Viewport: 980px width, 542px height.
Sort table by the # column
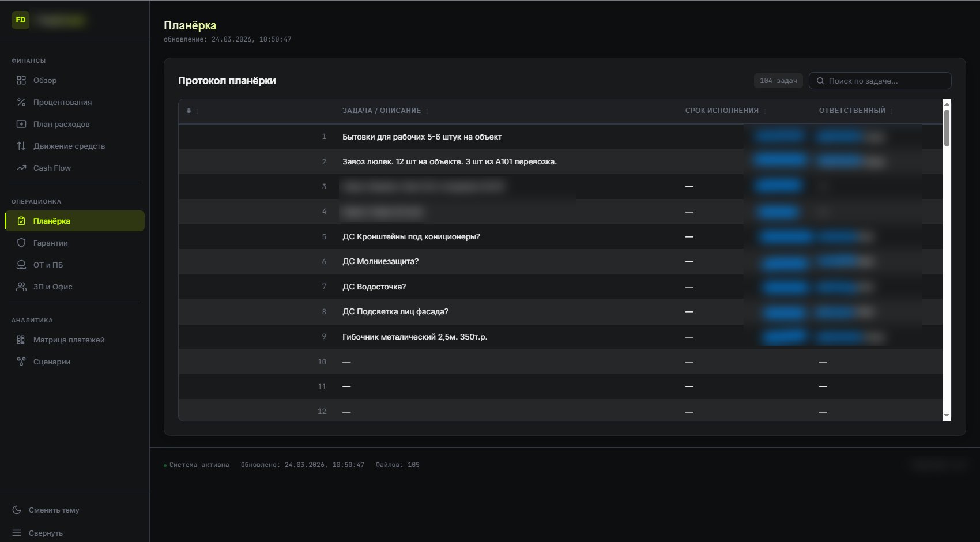193,111
